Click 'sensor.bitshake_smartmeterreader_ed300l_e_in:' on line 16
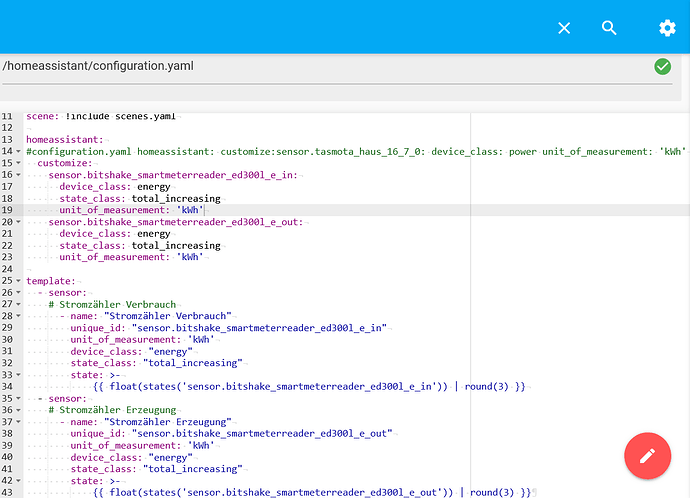The height and width of the screenshot is (498, 690). coord(173,175)
